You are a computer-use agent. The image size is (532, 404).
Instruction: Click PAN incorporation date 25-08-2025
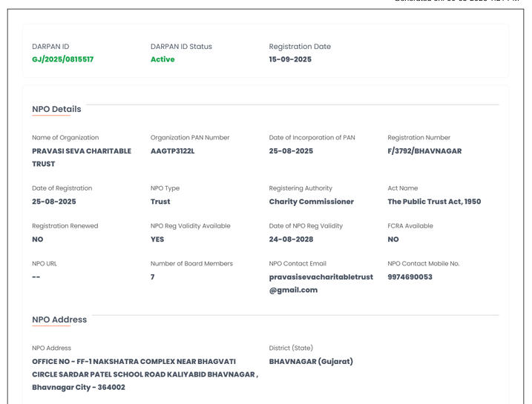click(x=291, y=151)
